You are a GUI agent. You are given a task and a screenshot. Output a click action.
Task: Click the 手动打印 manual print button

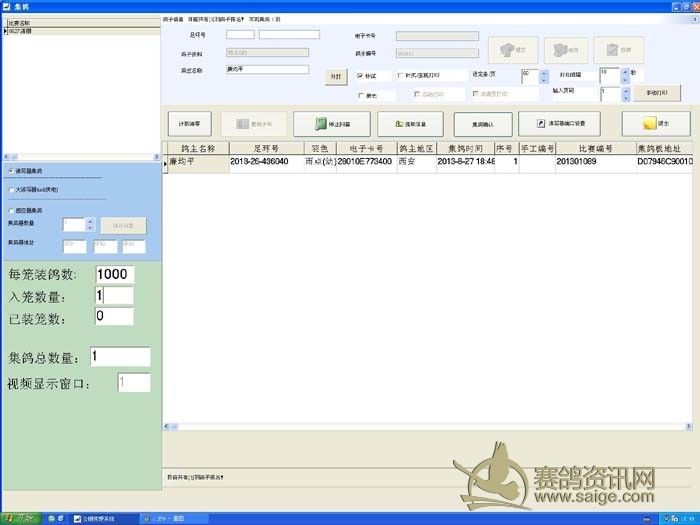click(657, 93)
